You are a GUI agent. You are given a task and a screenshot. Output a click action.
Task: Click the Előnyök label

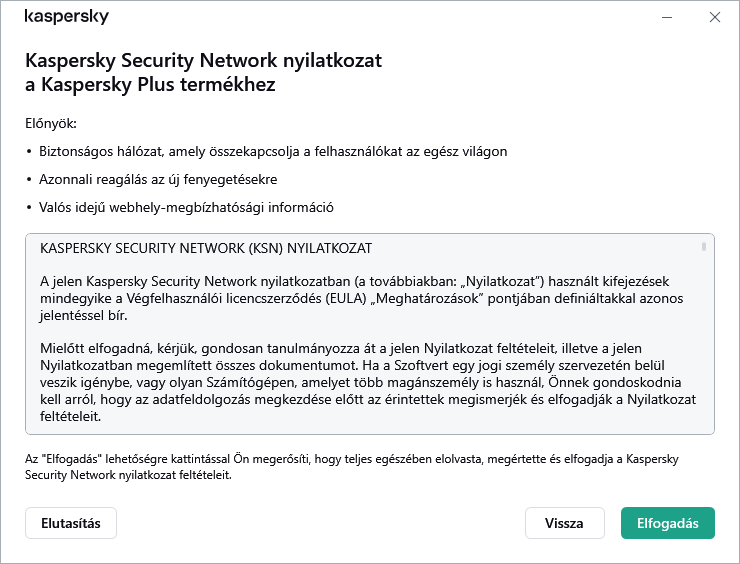point(51,123)
